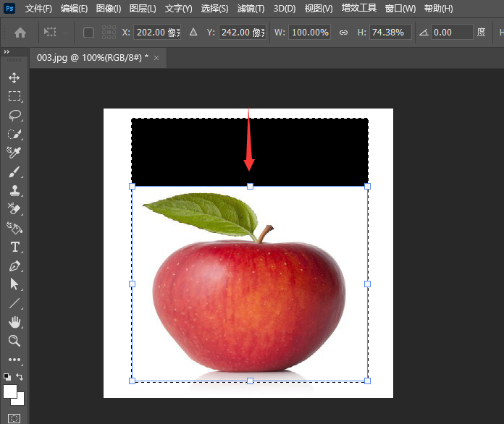Close the 003.jpg document tab
Screen dimensions: 504x424
coord(156,58)
